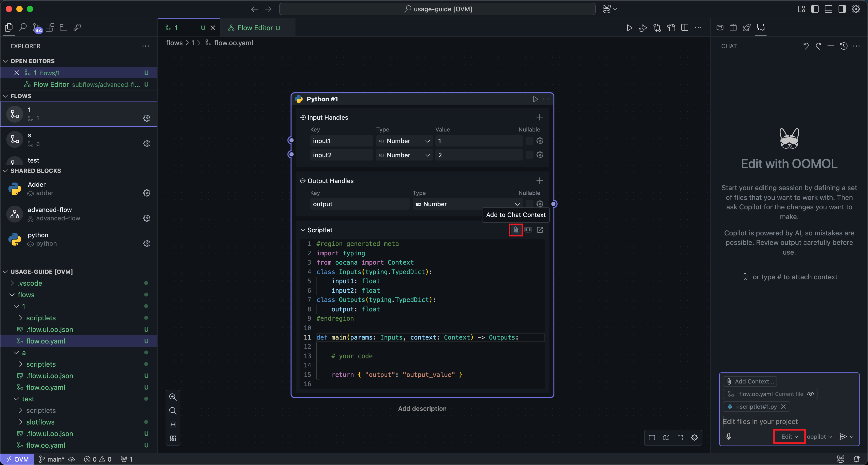The image size is (868, 465).
Task: Add a new input handle
Action: pos(539,117)
